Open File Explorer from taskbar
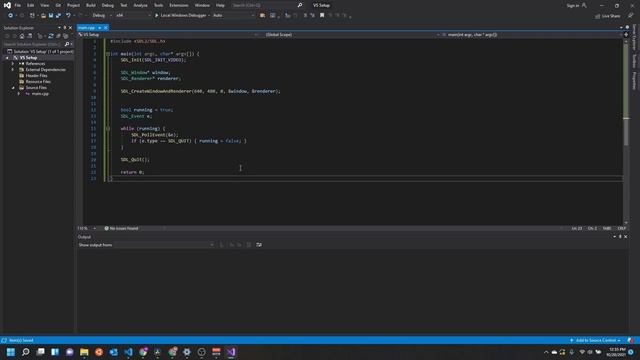The width and height of the screenshot is (640, 360). [x=84, y=352]
